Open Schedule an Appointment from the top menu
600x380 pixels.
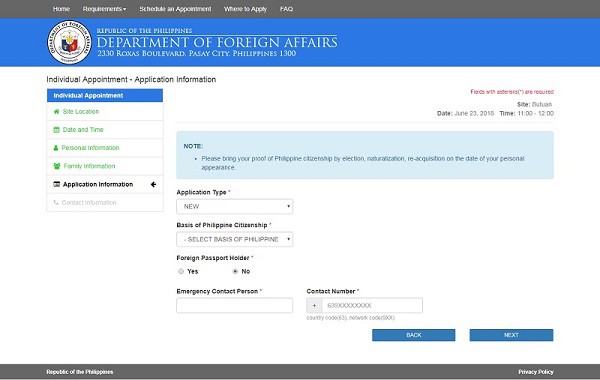pos(175,9)
